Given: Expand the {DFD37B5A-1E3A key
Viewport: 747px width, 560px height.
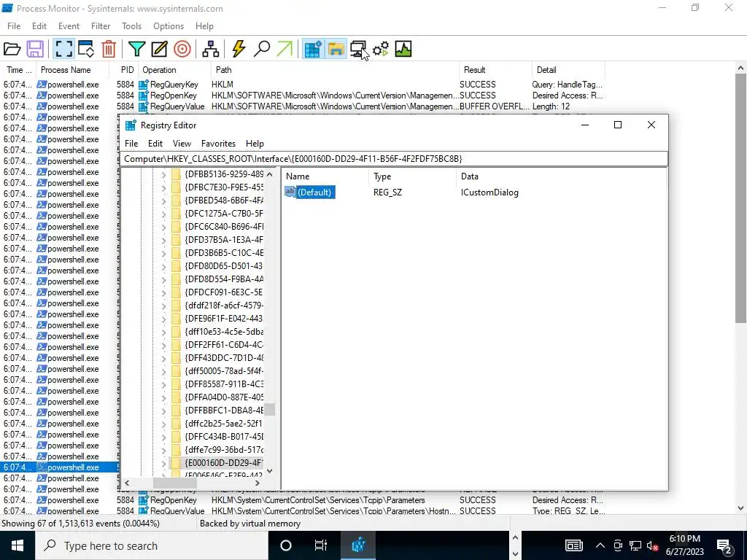Looking at the screenshot, I should click(x=163, y=239).
